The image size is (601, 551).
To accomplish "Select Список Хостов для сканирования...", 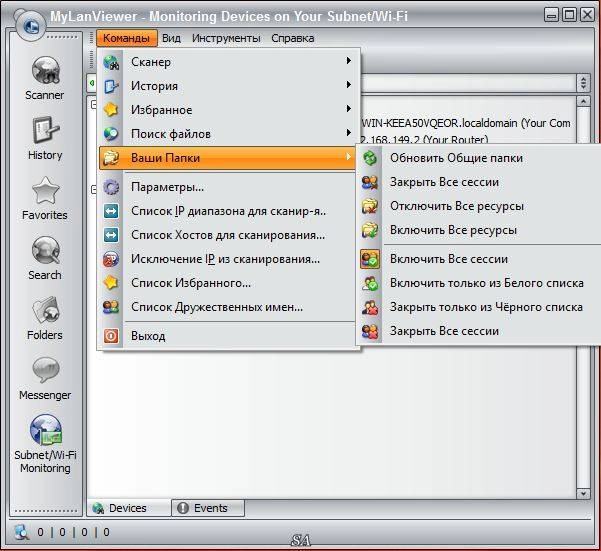I will pyautogui.click(x=227, y=235).
